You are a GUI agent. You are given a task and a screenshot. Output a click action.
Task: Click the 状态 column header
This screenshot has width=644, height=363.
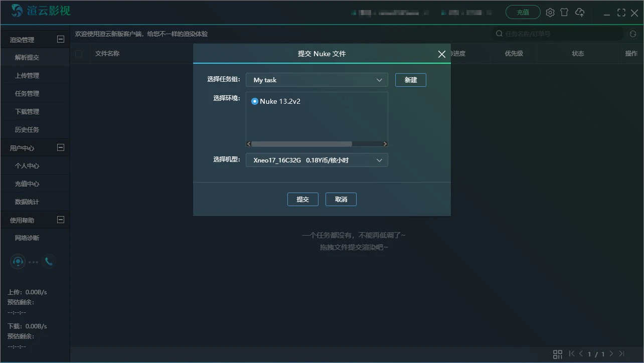coord(578,54)
